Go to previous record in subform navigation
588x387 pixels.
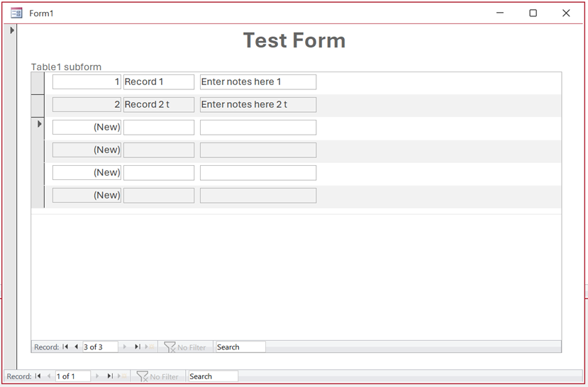coord(76,347)
